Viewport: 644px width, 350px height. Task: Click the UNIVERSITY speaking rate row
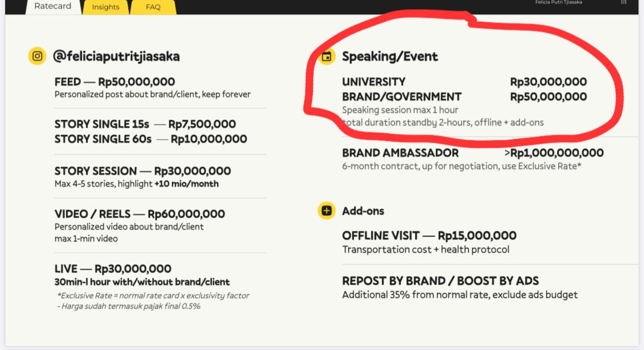(464, 82)
